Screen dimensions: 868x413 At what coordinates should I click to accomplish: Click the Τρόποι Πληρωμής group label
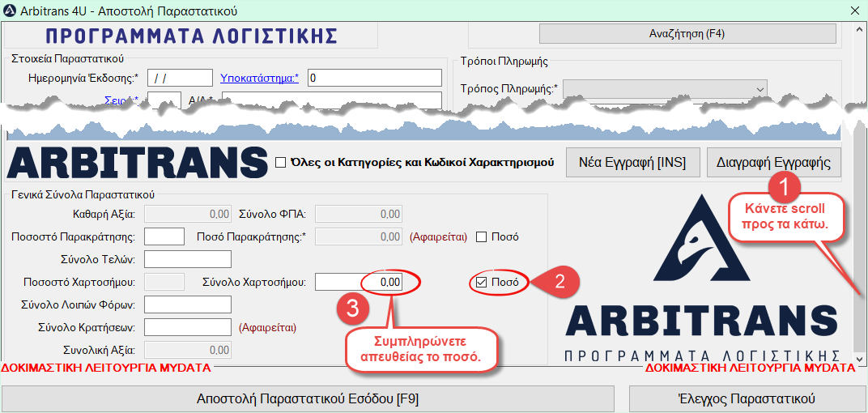(503, 61)
